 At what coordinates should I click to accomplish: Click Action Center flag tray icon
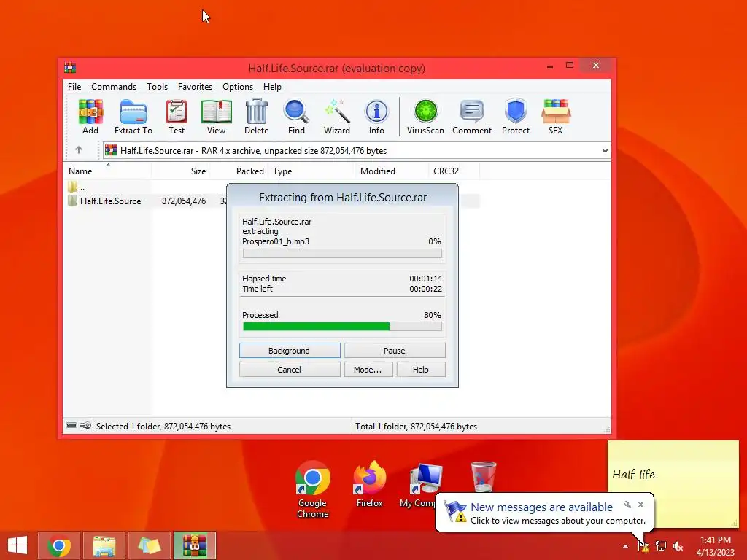tap(643, 546)
